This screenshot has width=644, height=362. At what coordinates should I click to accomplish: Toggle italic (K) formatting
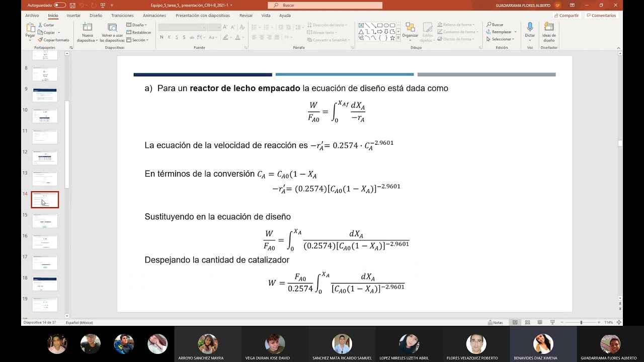pyautogui.click(x=169, y=37)
